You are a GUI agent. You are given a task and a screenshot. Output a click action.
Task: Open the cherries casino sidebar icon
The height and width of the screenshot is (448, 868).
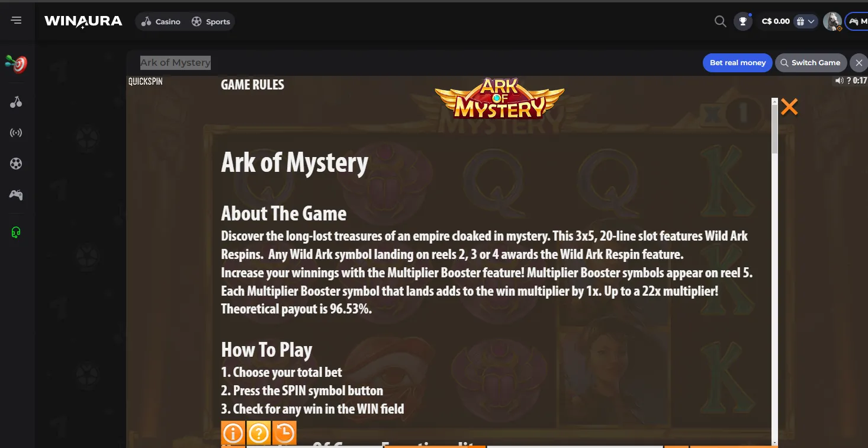point(16,102)
